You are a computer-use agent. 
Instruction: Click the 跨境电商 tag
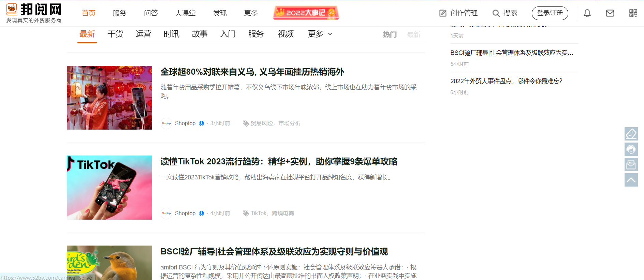283,213
